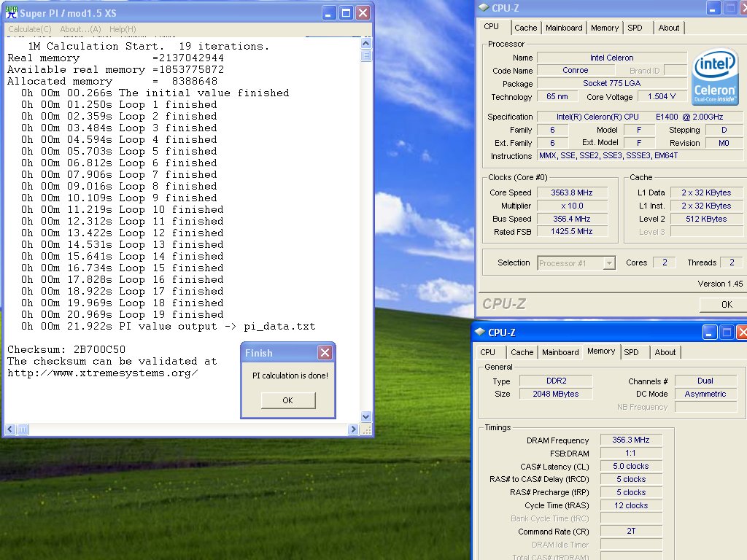Click the Code Name value Conroe

(x=575, y=70)
